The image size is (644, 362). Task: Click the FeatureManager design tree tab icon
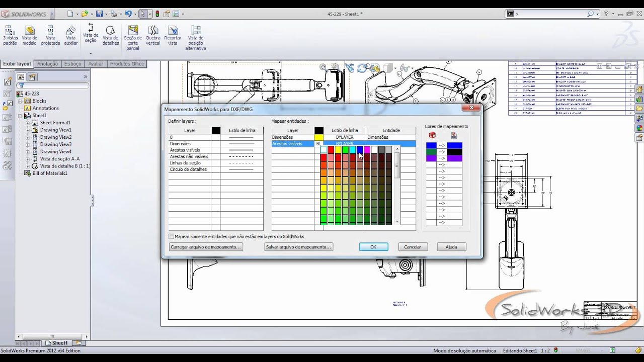coord(21,77)
